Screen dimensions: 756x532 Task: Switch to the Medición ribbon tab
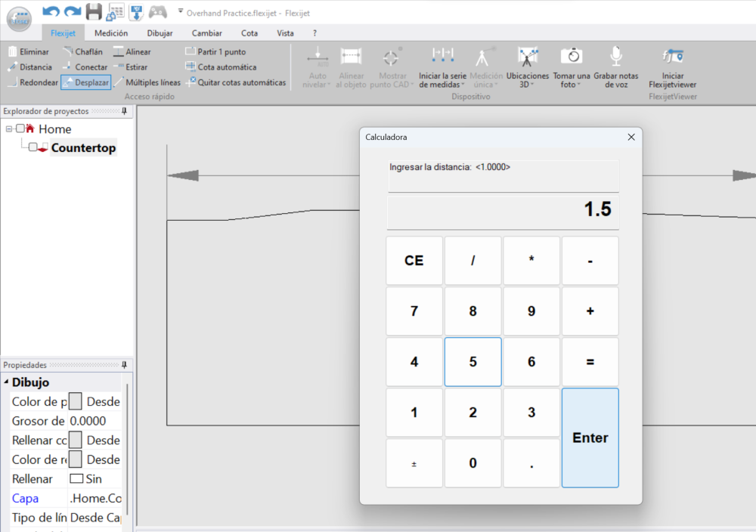click(110, 33)
